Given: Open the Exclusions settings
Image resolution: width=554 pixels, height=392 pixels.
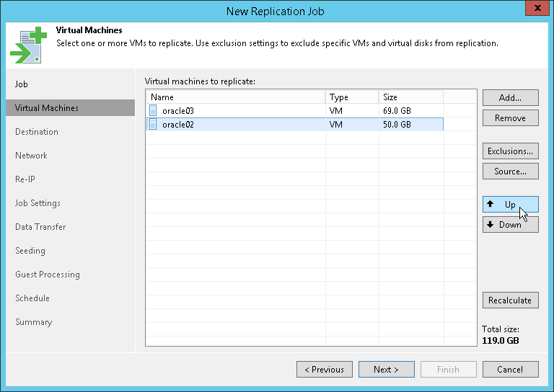Looking at the screenshot, I should (510, 151).
